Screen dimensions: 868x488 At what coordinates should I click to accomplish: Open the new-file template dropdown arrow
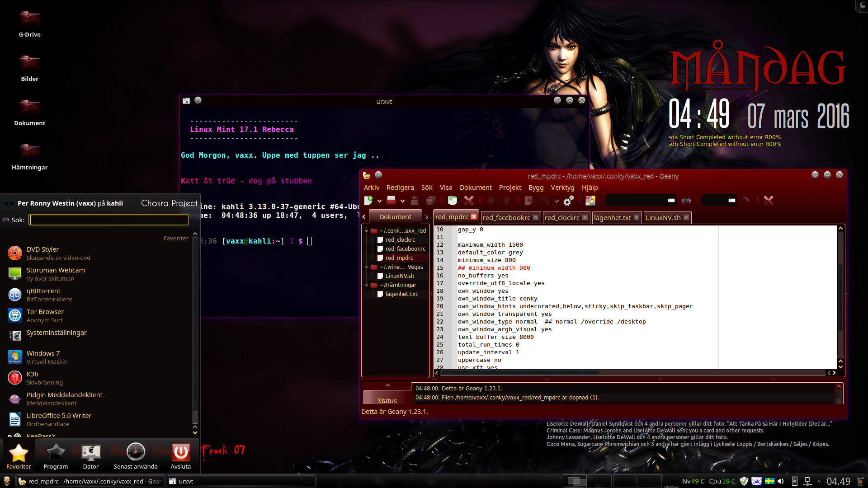coord(379,201)
